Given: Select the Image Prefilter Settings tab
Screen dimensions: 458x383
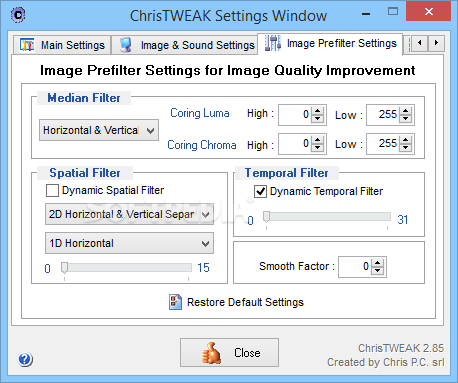Looking at the screenshot, I should 330,43.
